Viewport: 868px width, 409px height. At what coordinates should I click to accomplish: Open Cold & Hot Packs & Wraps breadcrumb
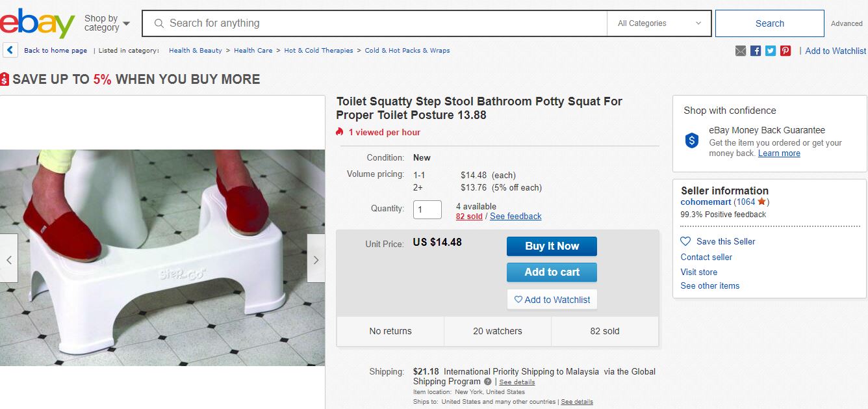[407, 51]
